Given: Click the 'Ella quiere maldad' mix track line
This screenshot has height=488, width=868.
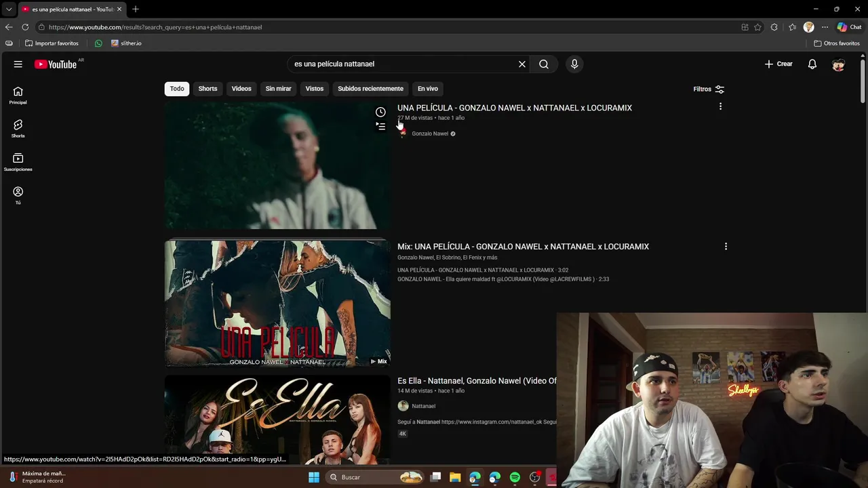Looking at the screenshot, I should pyautogui.click(x=503, y=279).
